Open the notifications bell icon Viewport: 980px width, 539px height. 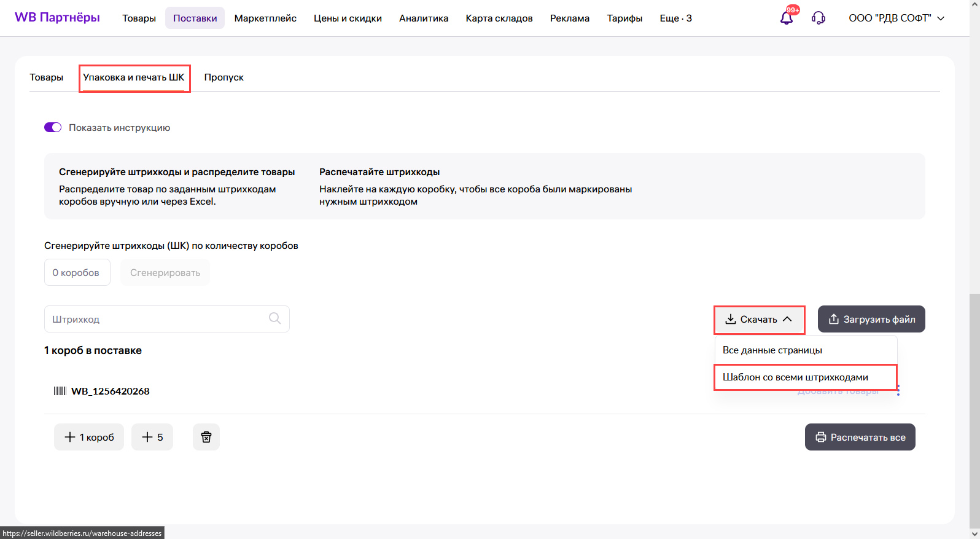787,18
